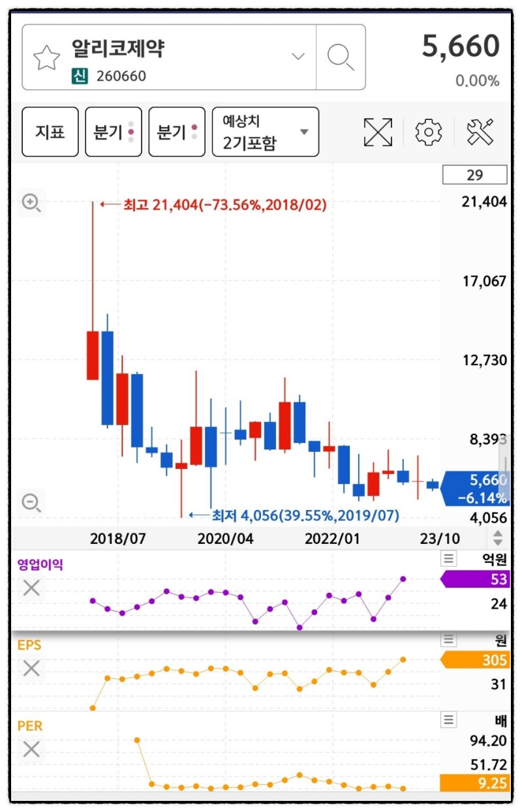
Task: Click the 영업이익 value tag 53
Action: (x=475, y=579)
